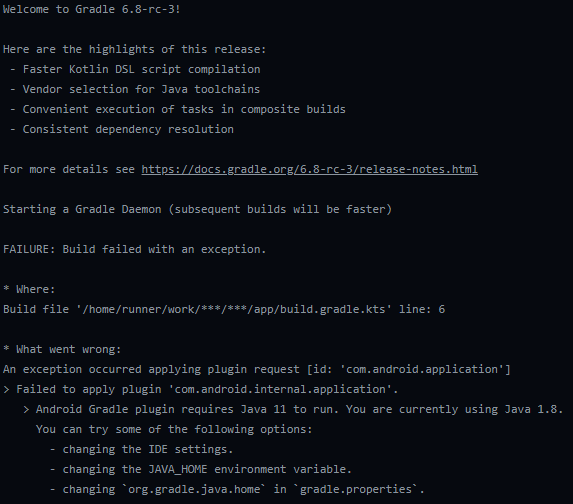Screen dimensions: 573x504
Task: Click the 'You can try some of the following options' line
Action: point(174,429)
